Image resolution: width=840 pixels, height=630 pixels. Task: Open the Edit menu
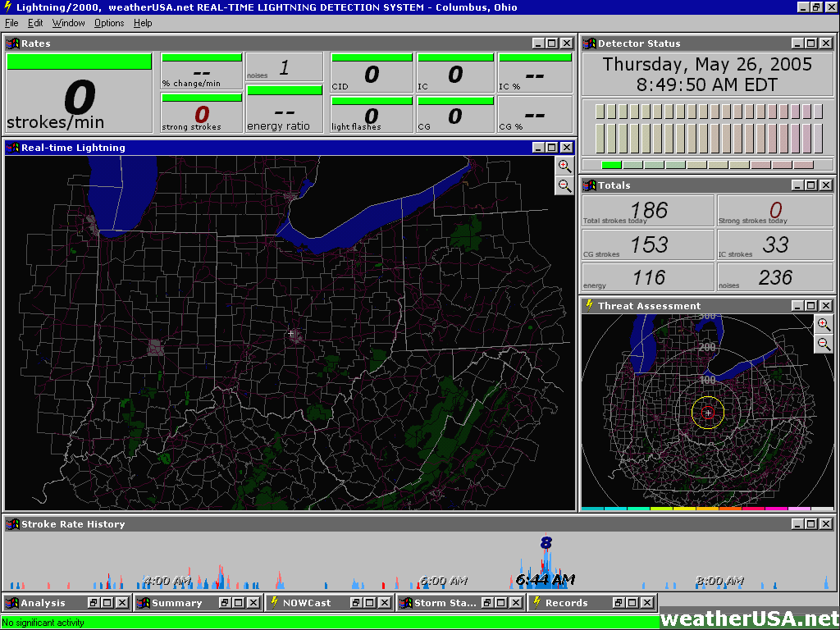pos(35,23)
